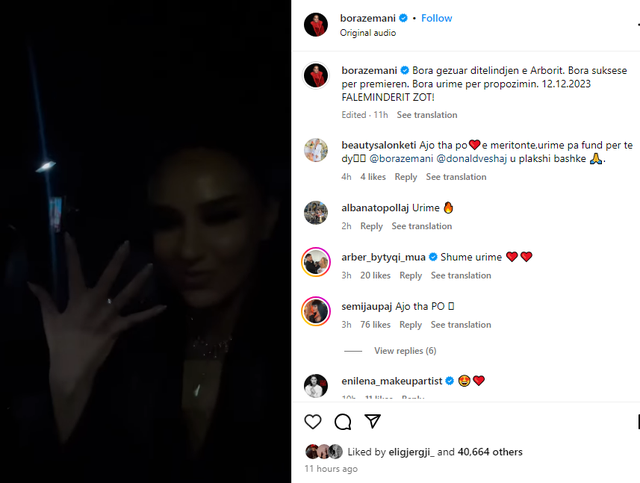
Task: Open albanatopollaj commenter avatar
Action: [316, 213]
